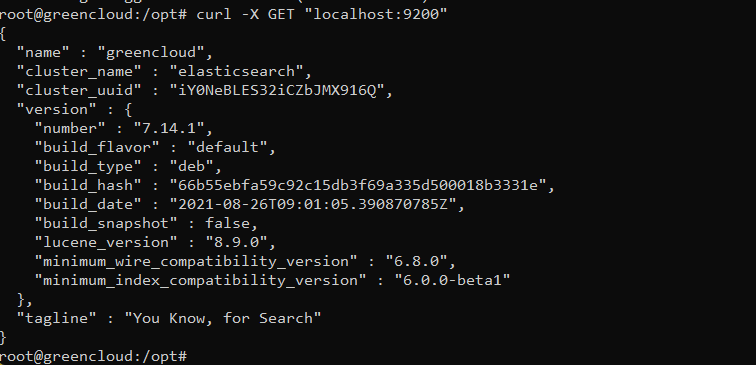Click the build_date timestamp value
Image resolution: width=756 pixels, height=365 pixels.
[x=312, y=204]
